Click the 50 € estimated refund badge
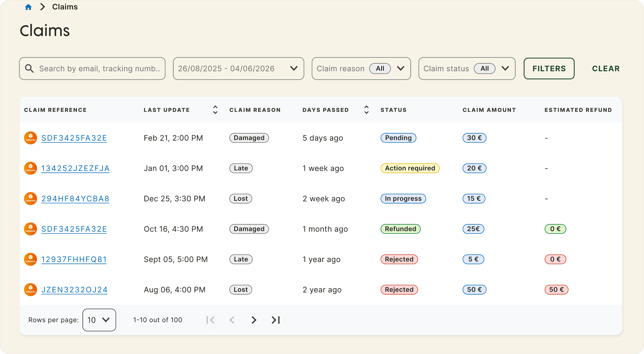 coord(557,290)
